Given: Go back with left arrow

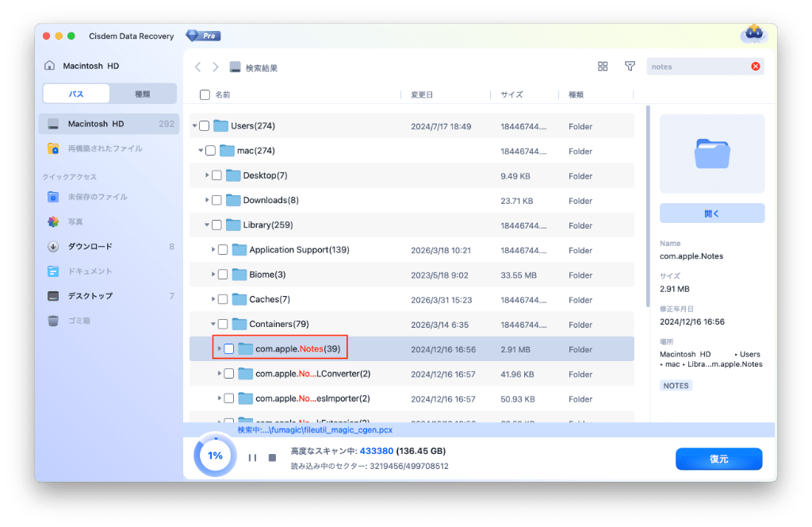Looking at the screenshot, I should [x=198, y=67].
